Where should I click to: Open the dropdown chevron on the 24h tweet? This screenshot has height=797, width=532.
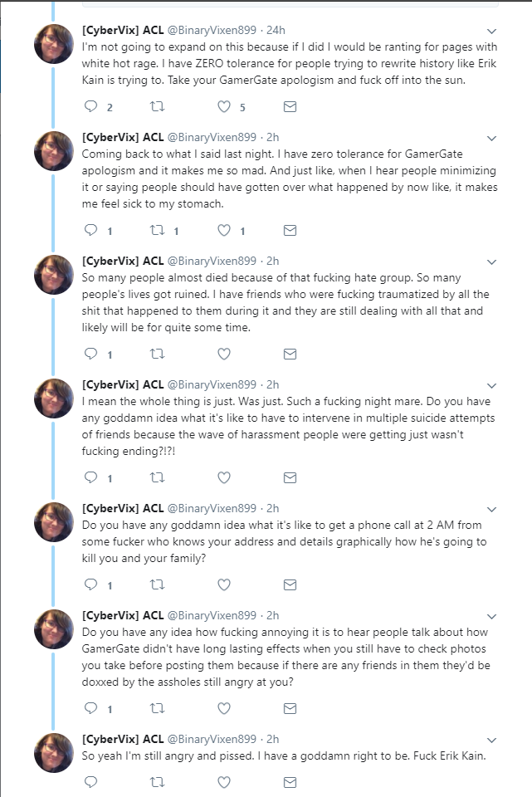click(x=491, y=32)
